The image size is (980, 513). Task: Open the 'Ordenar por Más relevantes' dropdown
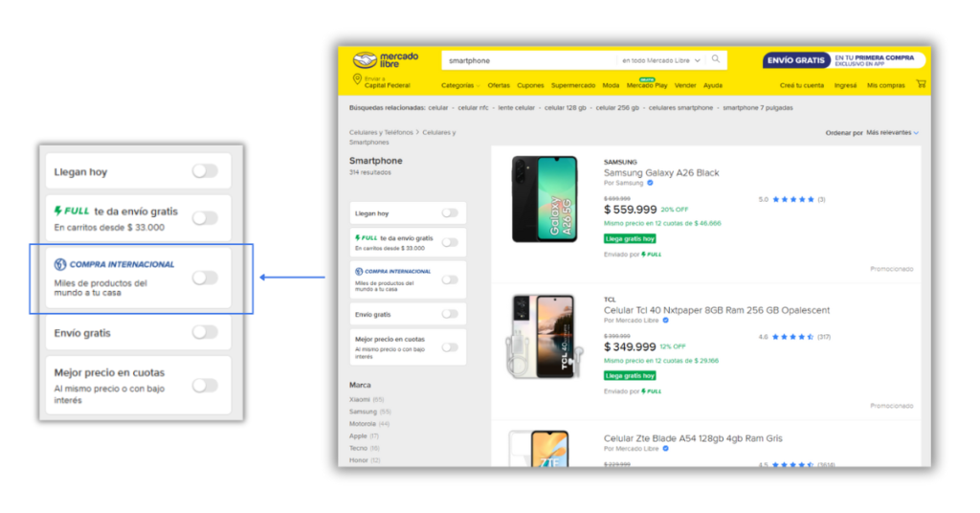tap(892, 133)
